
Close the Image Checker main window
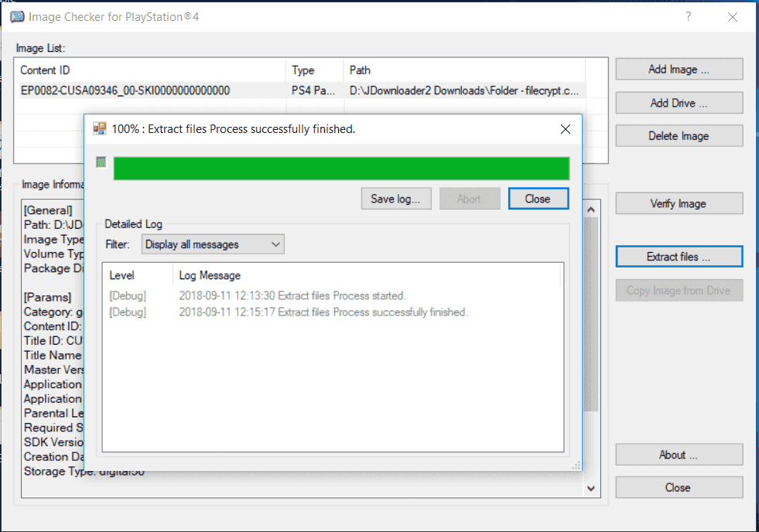coord(733,17)
